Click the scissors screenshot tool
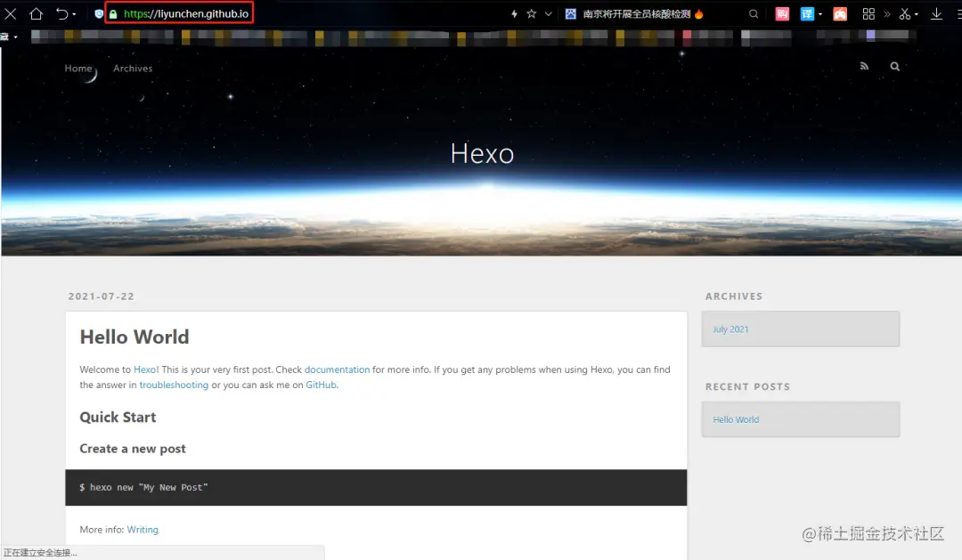 pos(905,13)
